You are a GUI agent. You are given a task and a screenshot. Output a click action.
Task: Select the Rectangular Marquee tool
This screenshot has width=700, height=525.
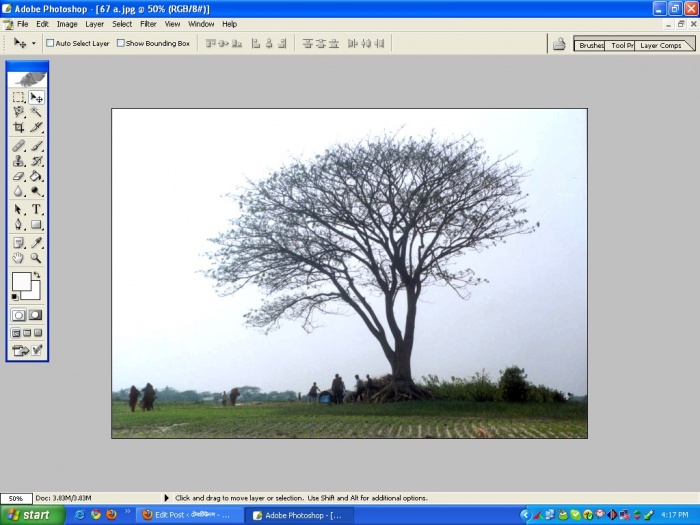click(x=18, y=97)
